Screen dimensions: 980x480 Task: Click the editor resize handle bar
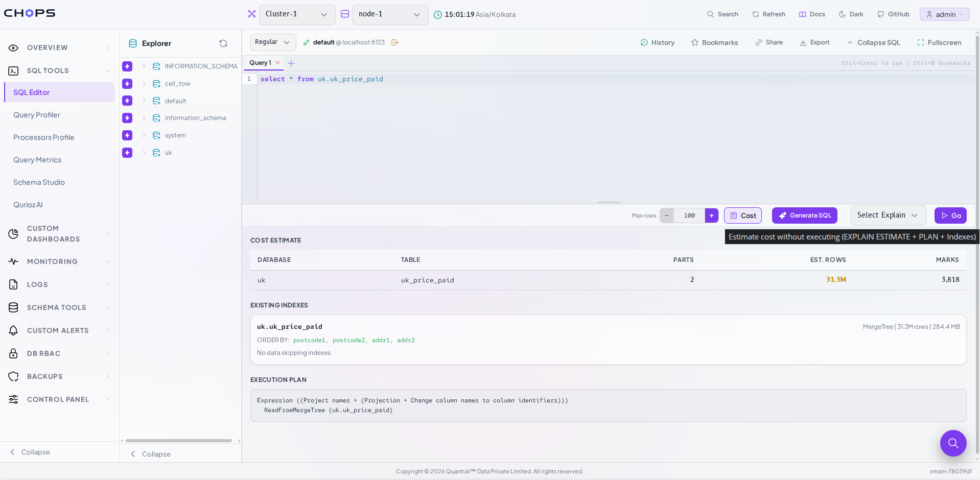[x=608, y=203]
